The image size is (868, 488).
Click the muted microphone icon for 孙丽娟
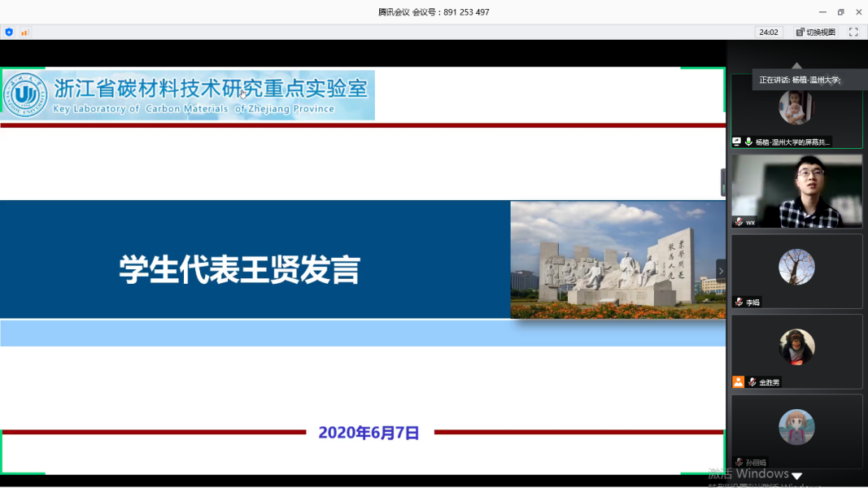pos(739,462)
